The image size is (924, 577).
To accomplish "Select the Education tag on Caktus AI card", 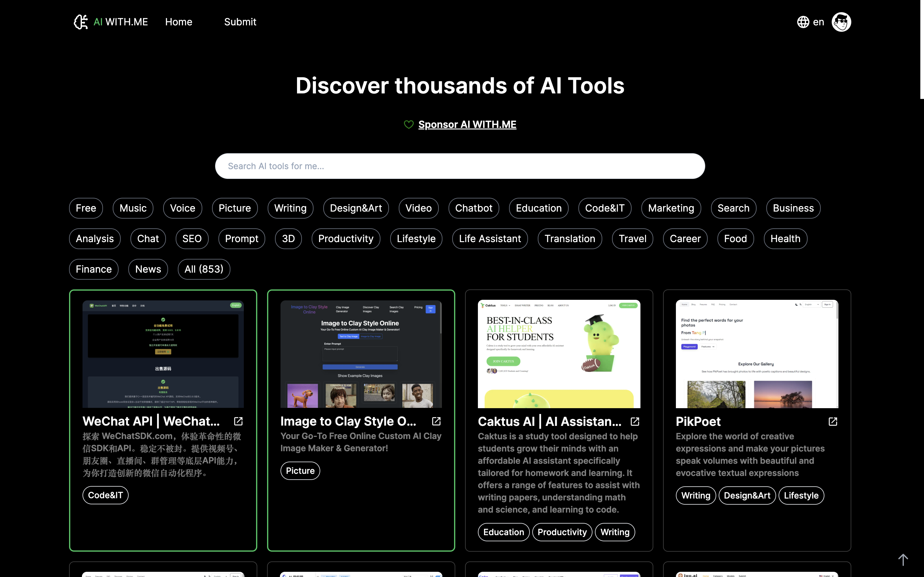I will pos(503,532).
